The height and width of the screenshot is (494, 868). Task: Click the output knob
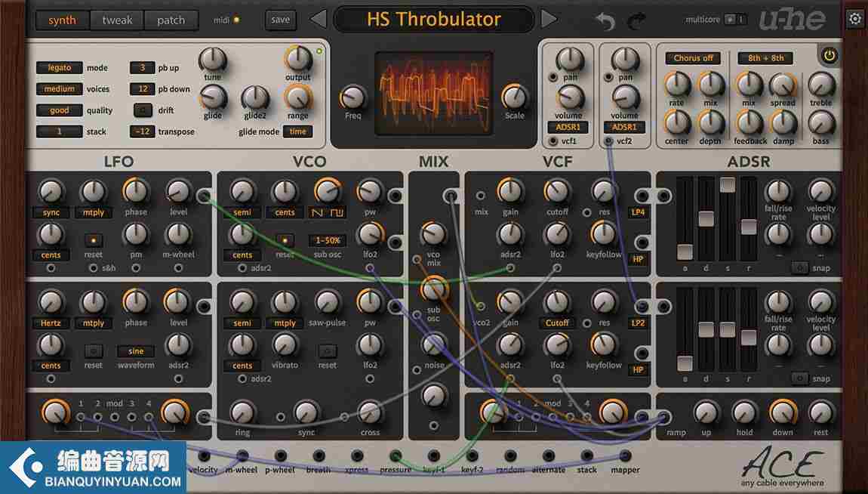pos(298,59)
